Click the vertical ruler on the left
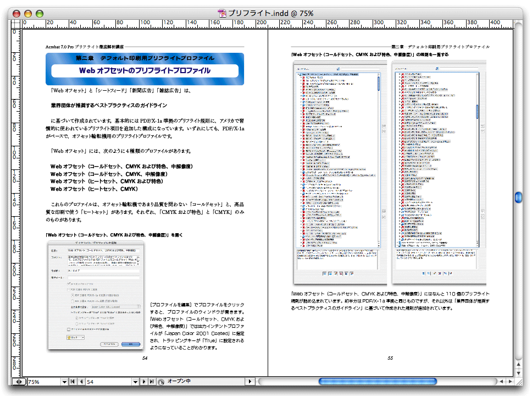Screen dimensions: 532x396 (16, 203)
